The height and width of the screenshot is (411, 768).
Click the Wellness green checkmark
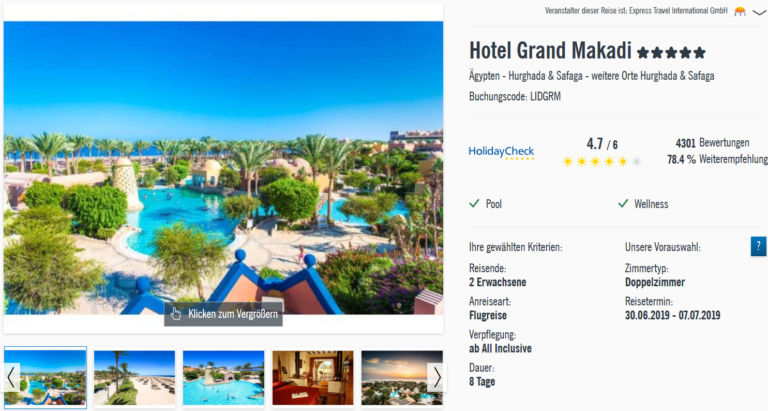click(623, 203)
